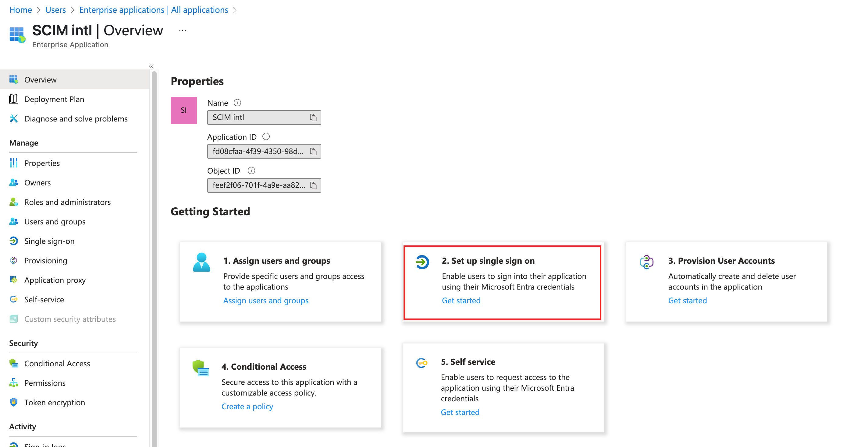Copy the Application ID to clipboard

point(313,151)
